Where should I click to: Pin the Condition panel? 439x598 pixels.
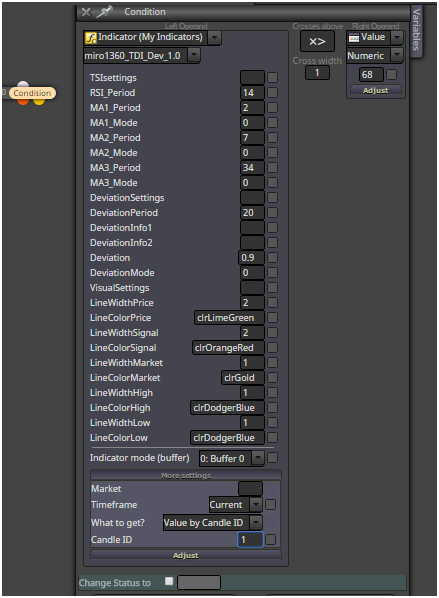pos(104,12)
